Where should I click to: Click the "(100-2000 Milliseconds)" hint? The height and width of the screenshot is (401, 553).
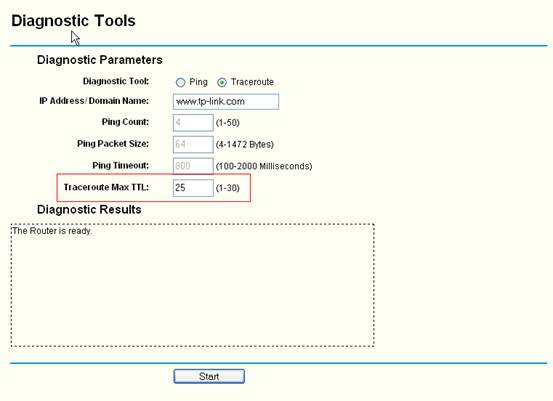click(264, 166)
